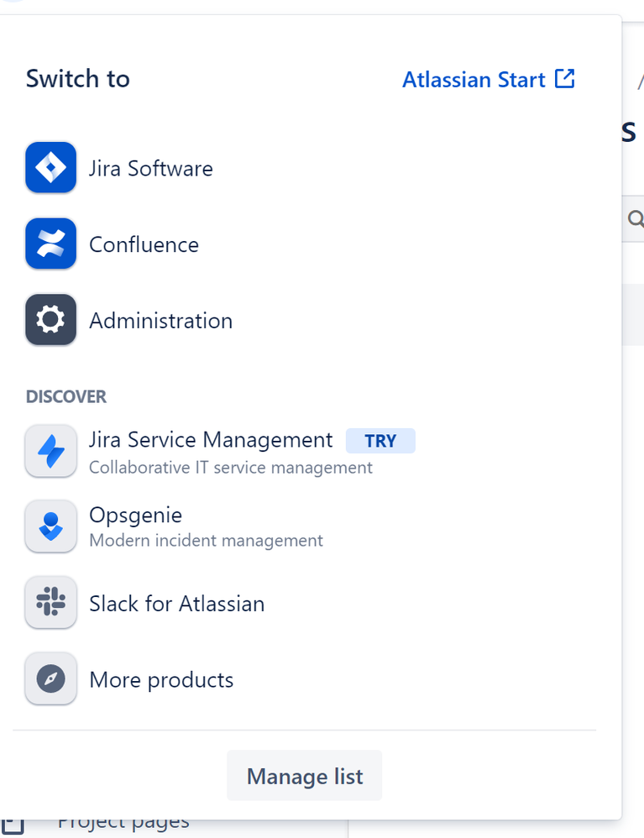This screenshot has width=644, height=838.
Task: Choose Slack for Atlassian
Action: (x=177, y=604)
